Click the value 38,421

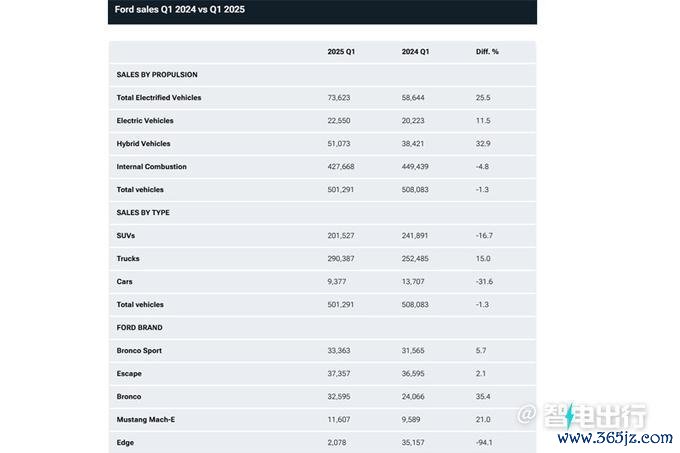coord(413,143)
